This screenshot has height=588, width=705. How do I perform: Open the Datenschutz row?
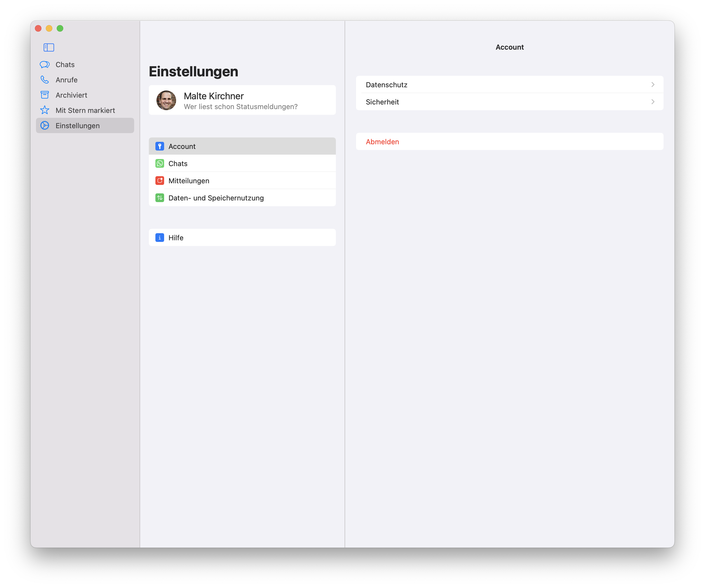click(x=386, y=85)
